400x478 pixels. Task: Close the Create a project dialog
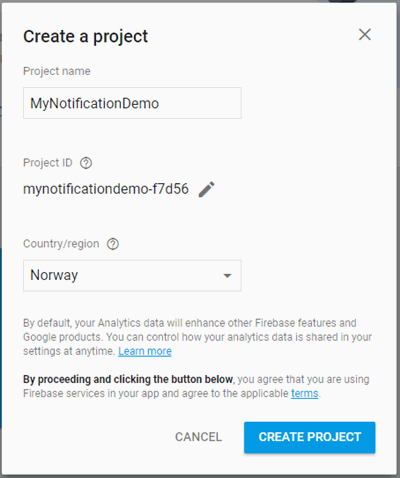click(x=365, y=34)
